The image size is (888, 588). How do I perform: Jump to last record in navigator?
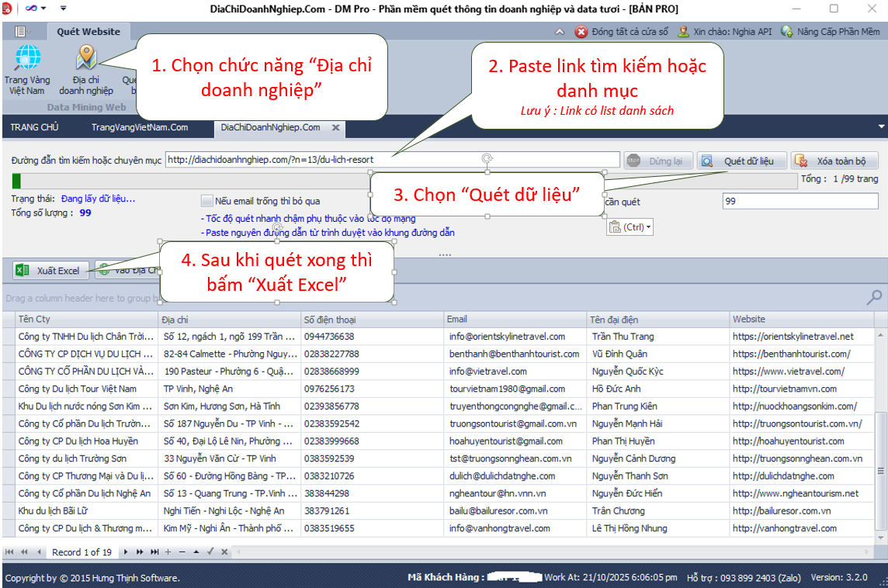point(154,552)
